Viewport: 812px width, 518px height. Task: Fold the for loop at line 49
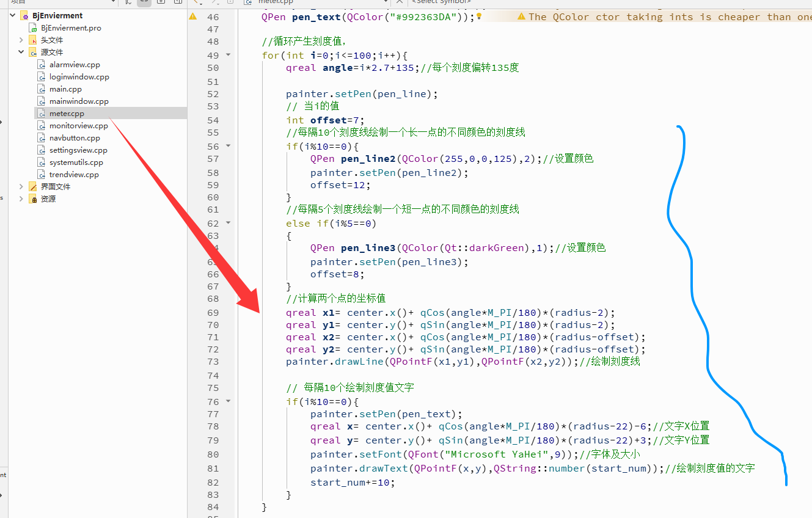[229, 55]
